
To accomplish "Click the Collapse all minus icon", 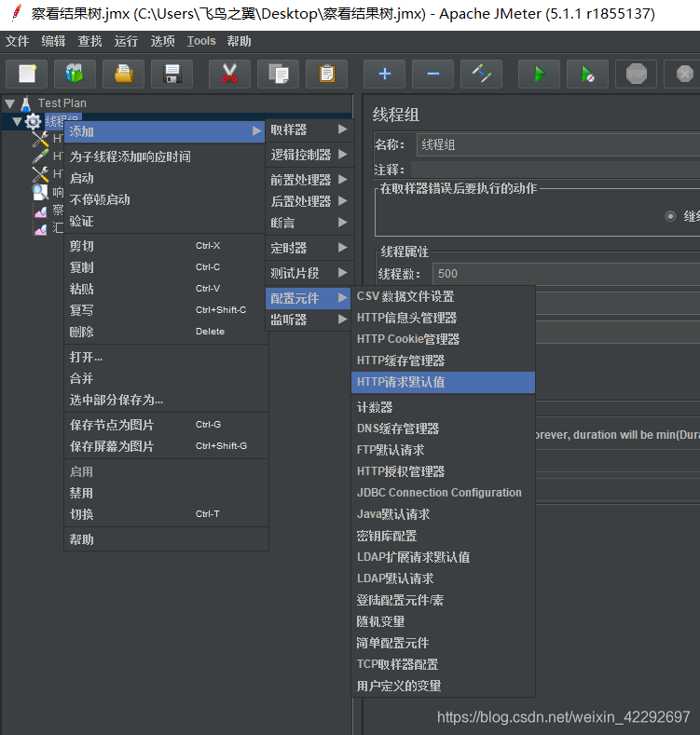I will [x=433, y=74].
